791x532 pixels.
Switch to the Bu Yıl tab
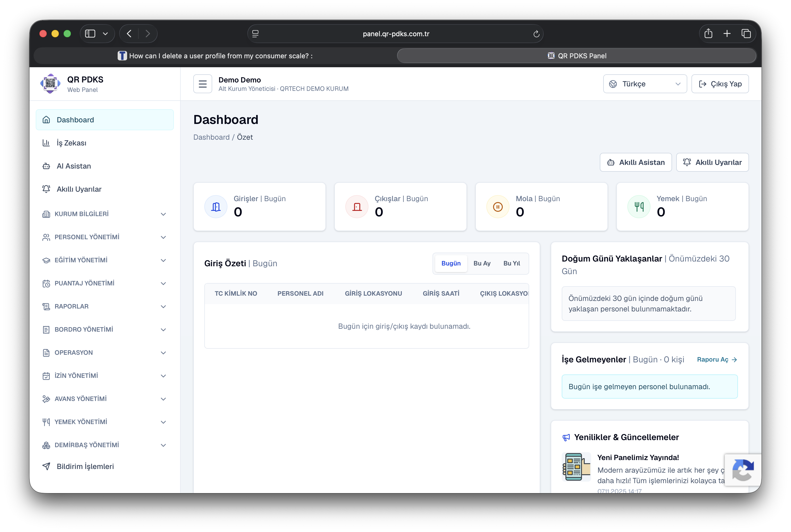[511, 263]
